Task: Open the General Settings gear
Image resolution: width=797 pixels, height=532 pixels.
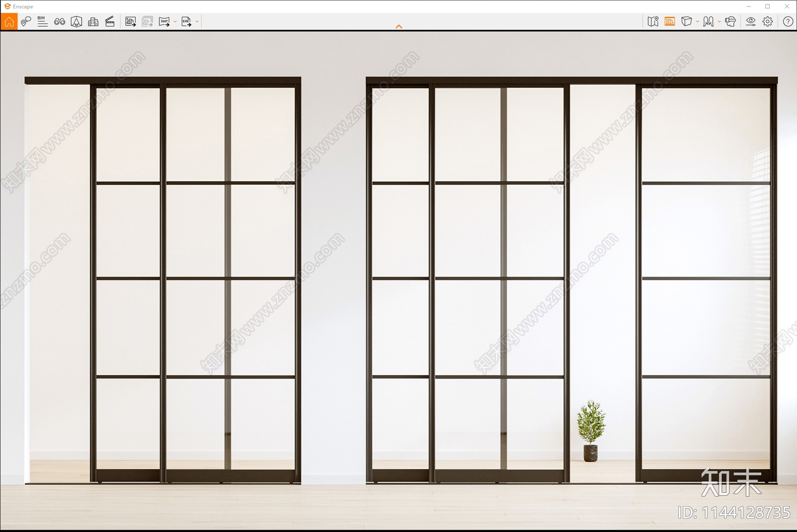Action: [x=768, y=21]
